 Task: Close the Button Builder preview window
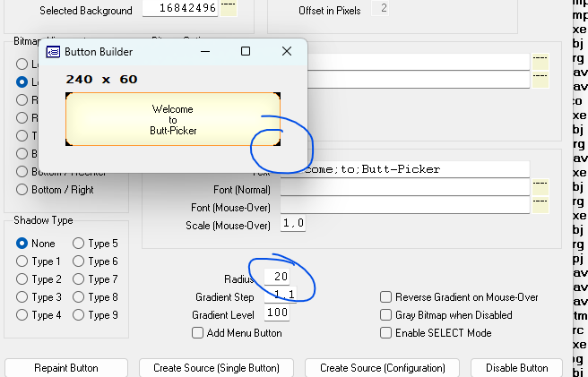tap(287, 52)
